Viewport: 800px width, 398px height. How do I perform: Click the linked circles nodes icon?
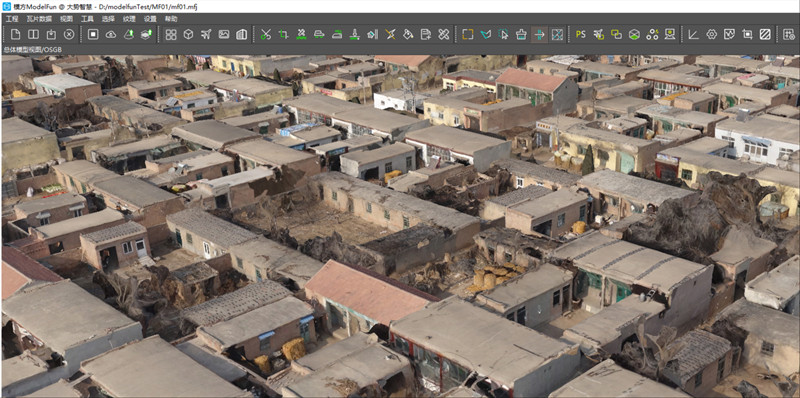pos(652,34)
